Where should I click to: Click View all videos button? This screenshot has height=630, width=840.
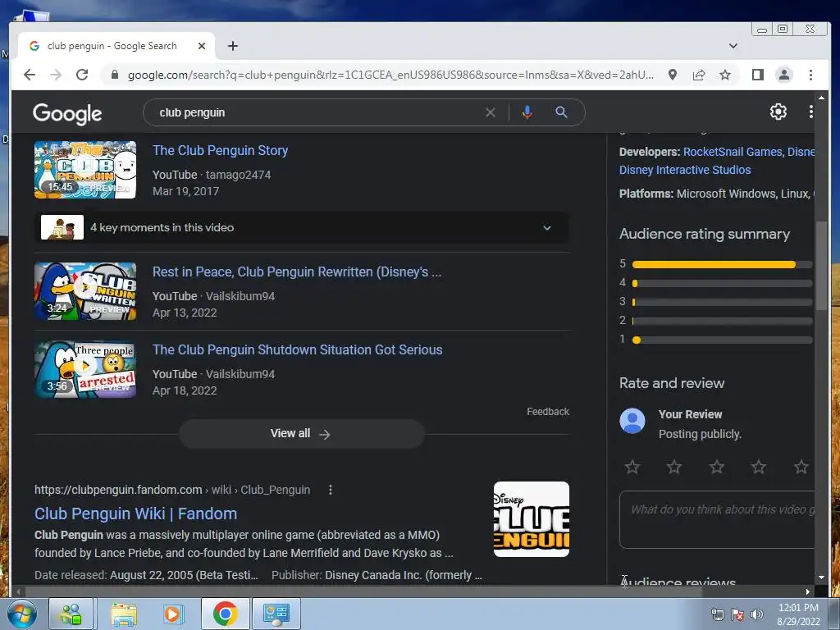pos(302,433)
